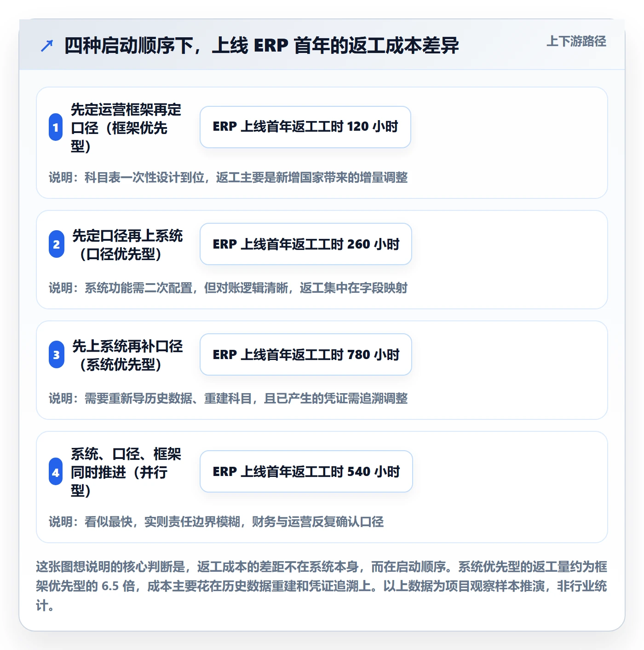The image size is (644, 650).
Task: Click the note 说明：科目表一次性设计到位
Action: point(228,177)
